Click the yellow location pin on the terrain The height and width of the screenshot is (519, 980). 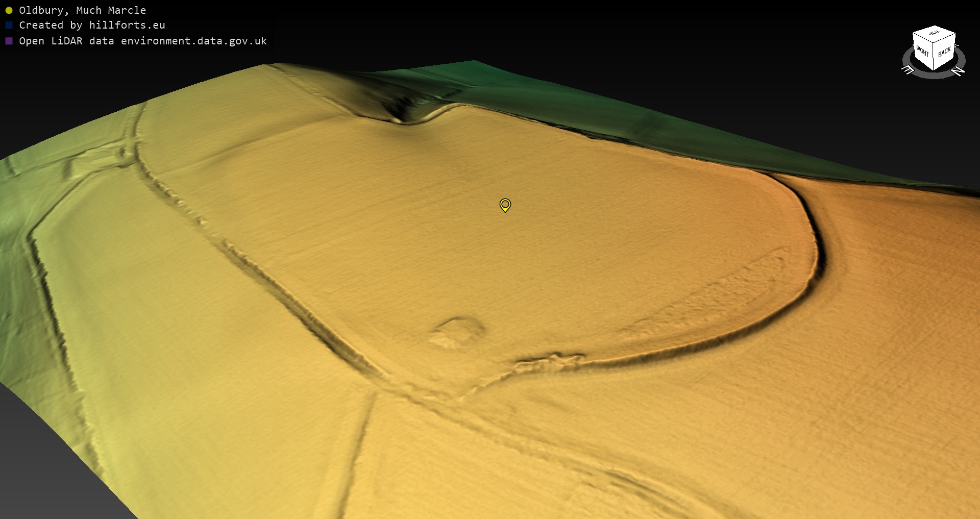click(505, 205)
